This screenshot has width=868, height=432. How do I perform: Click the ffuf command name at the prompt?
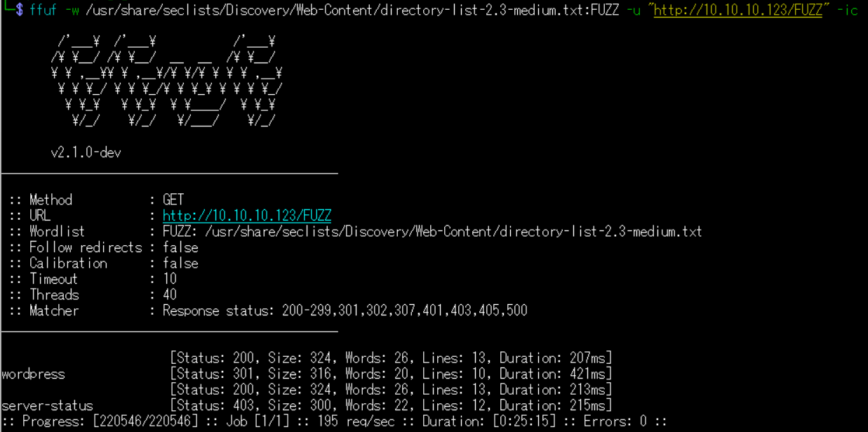point(43,11)
